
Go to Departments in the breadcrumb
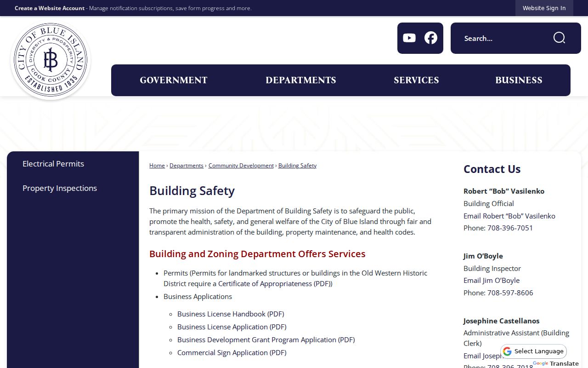pyautogui.click(x=187, y=166)
